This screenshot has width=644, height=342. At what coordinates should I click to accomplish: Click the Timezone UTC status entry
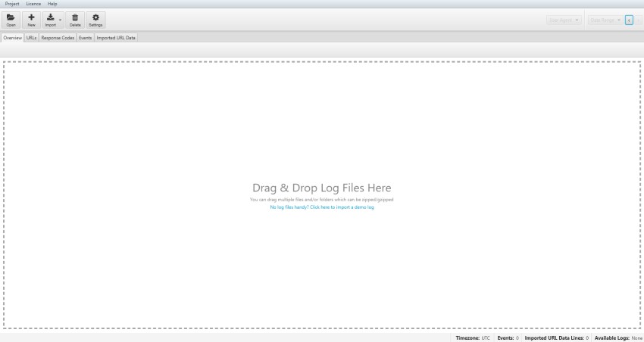pyautogui.click(x=473, y=338)
